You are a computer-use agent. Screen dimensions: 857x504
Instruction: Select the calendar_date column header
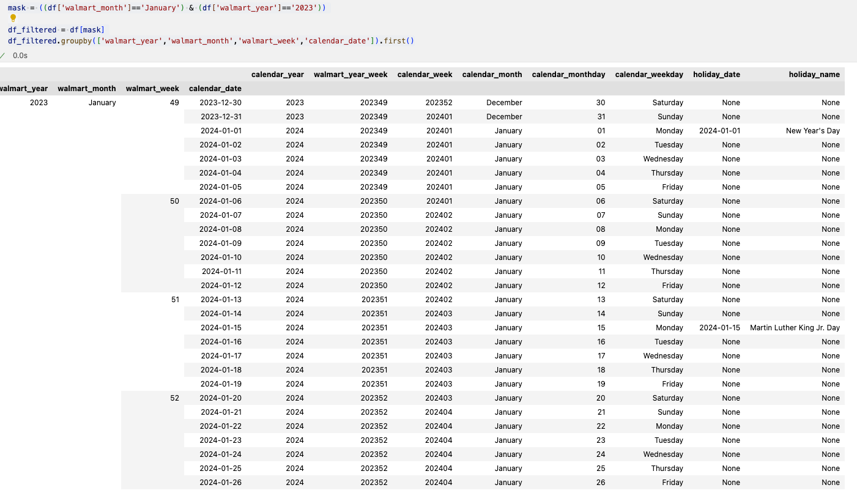tap(215, 88)
